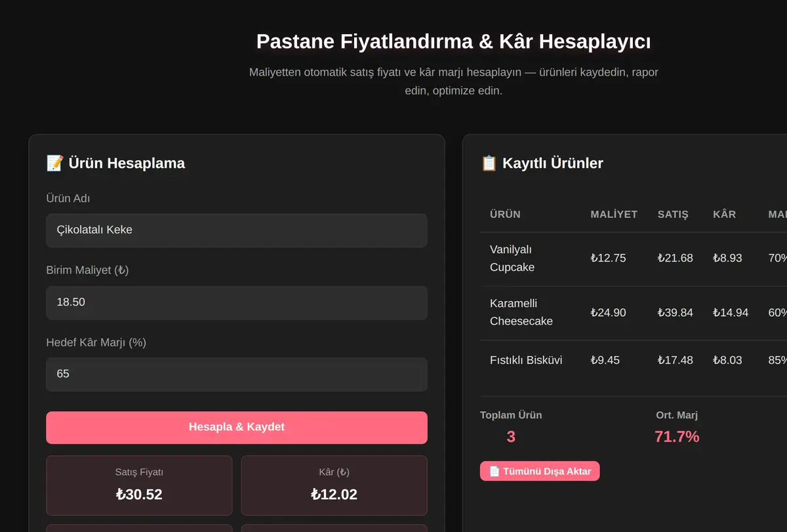The image size is (787, 532).
Task: Click the Hesapla & Kaydet button
Action: [x=237, y=427]
